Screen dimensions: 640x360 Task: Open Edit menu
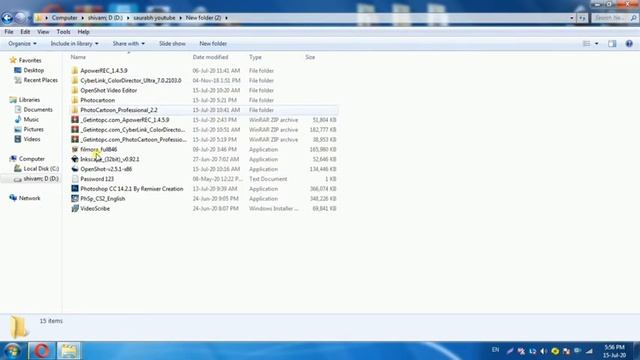25,32
